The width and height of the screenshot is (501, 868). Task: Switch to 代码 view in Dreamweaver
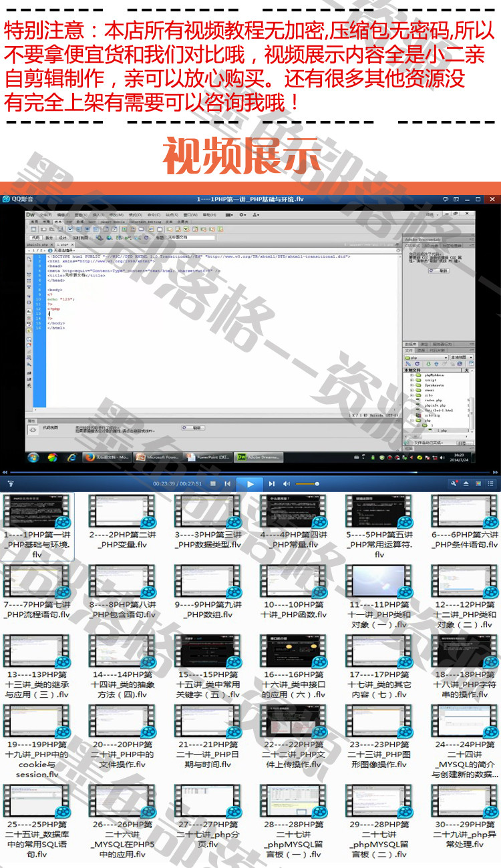pyautogui.click(x=35, y=237)
